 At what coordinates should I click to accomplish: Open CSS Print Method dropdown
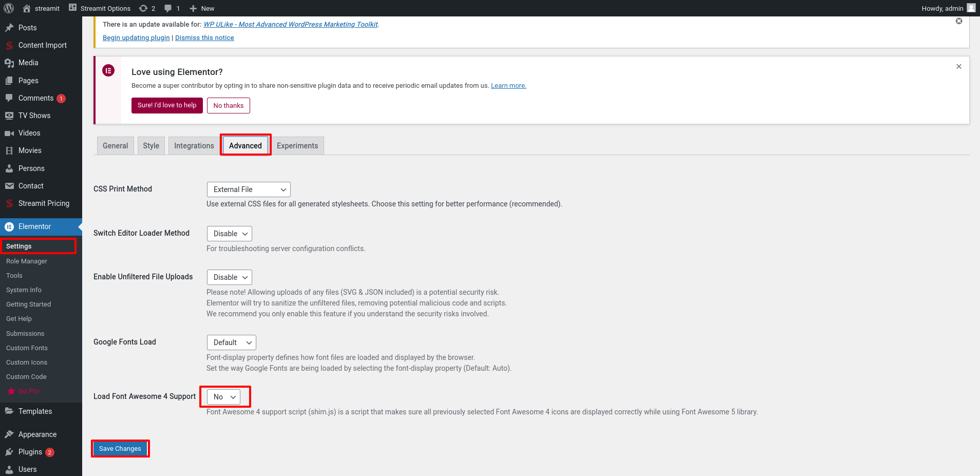[x=249, y=189]
